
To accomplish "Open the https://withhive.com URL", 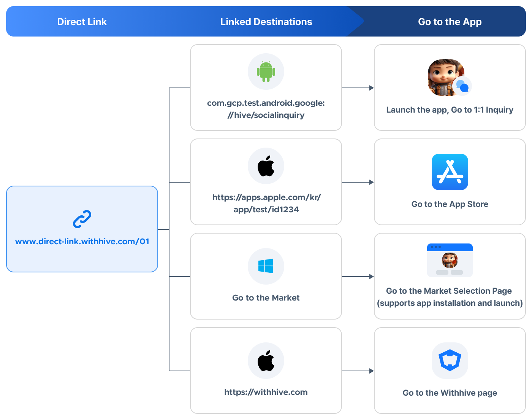I will tap(266, 392).
